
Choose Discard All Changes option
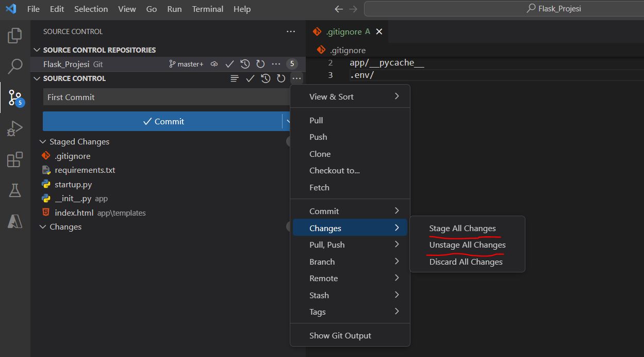pos(466,262)
